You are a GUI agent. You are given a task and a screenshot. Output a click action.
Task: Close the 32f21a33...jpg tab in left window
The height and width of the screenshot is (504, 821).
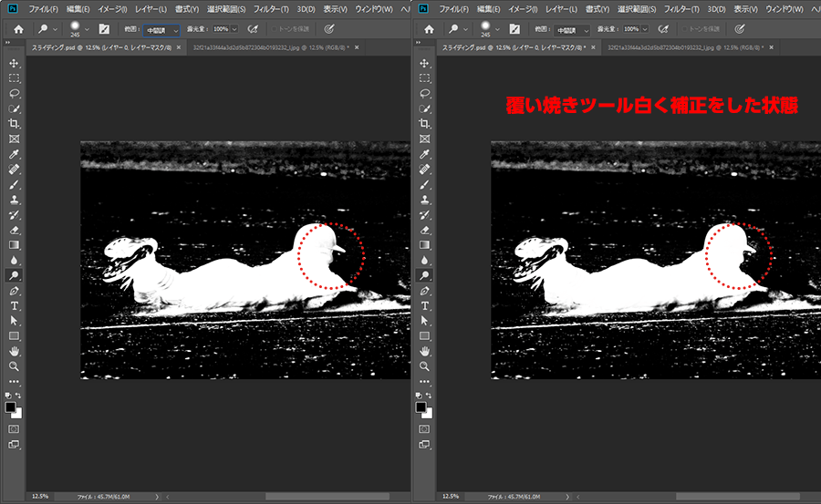point(357,47)
